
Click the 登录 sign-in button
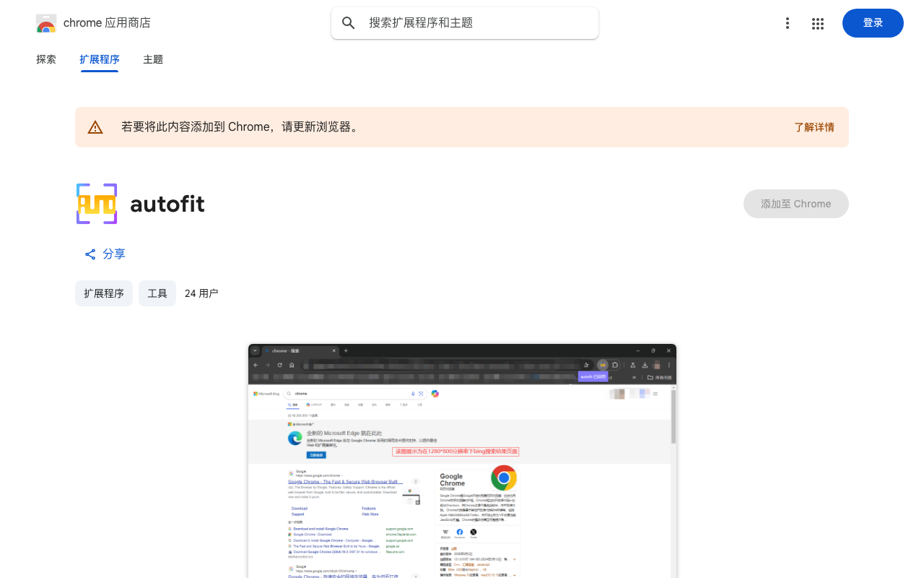pyautogui.click(x=873, y=23)
